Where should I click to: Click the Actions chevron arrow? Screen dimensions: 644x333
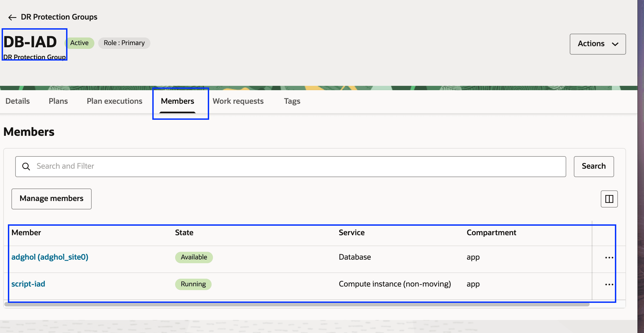click(615, 44)
